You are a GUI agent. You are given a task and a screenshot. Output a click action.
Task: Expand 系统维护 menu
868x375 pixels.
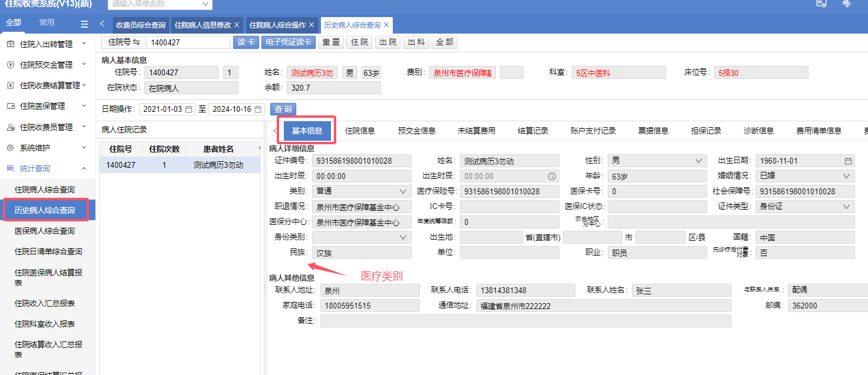click(84, 147)
